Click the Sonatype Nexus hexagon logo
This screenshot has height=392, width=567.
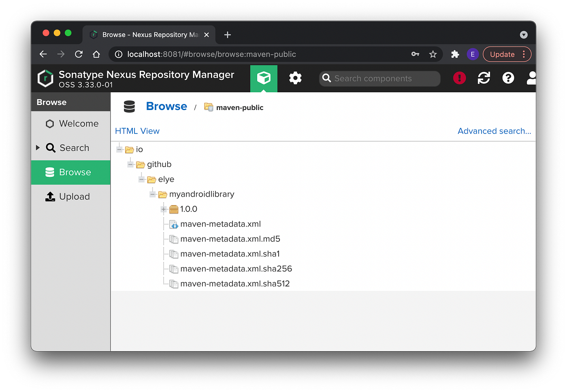(45, 78)
